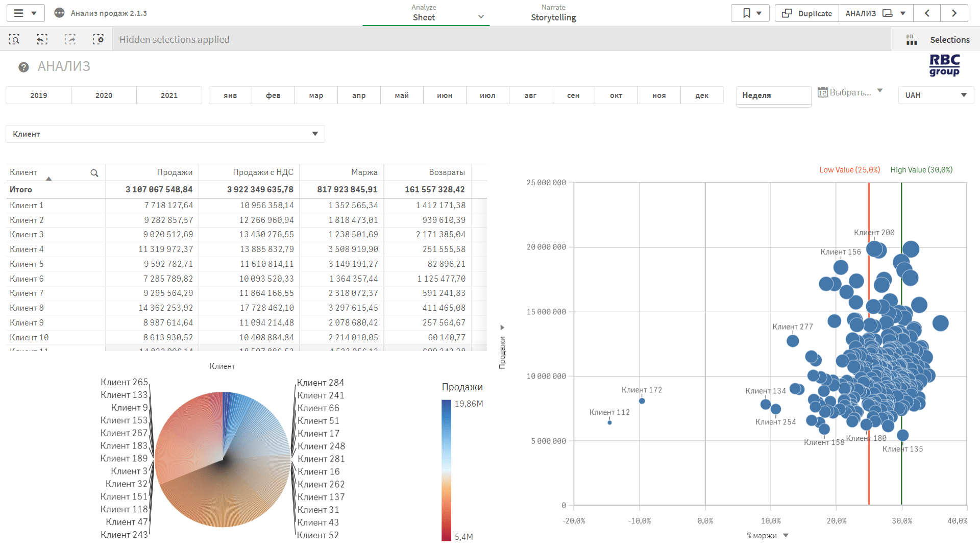Open the date Выбрать picker dropdown
Image resolution: width=980 pixels, height=551 pixels.
[x=850, y=92]
